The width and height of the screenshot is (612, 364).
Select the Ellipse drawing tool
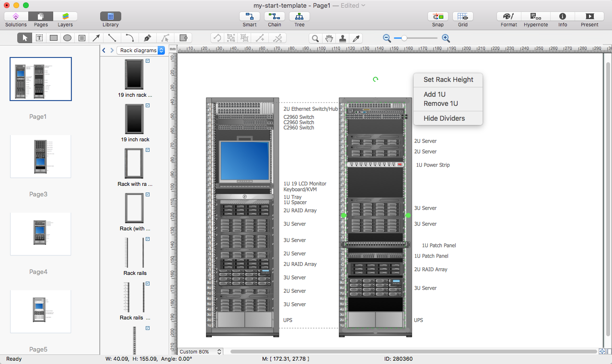(68, 38)
